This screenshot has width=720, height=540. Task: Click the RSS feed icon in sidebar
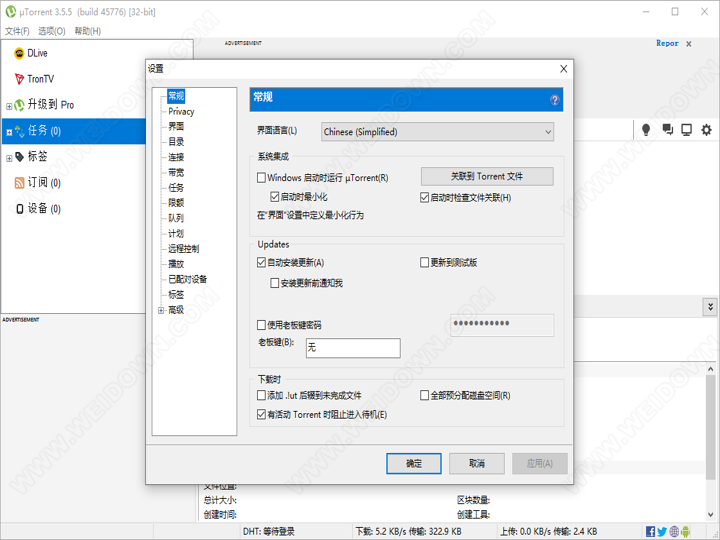click(19, 183)
